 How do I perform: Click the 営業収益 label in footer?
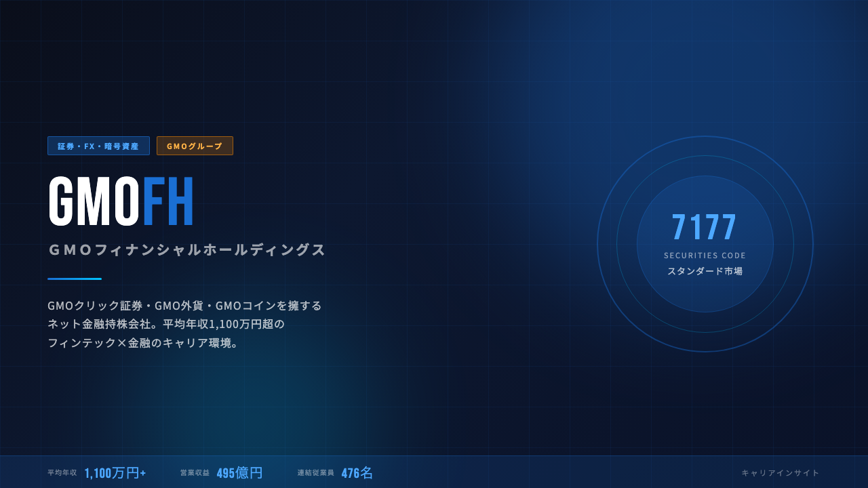point(195,472)
